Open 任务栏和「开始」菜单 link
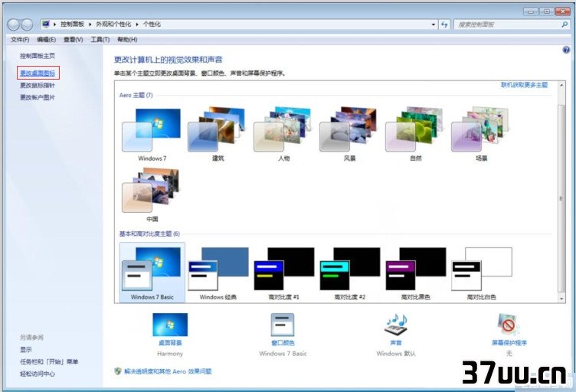 (49, 361)
